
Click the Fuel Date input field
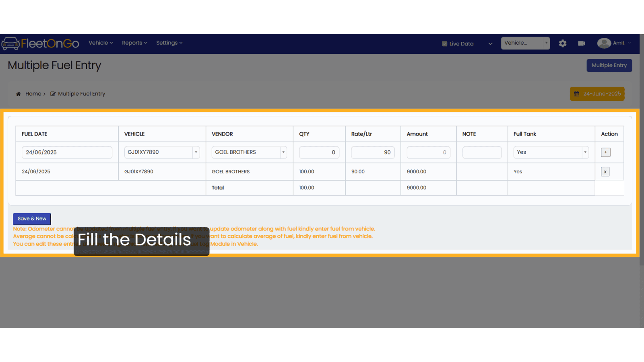point(67,152)
